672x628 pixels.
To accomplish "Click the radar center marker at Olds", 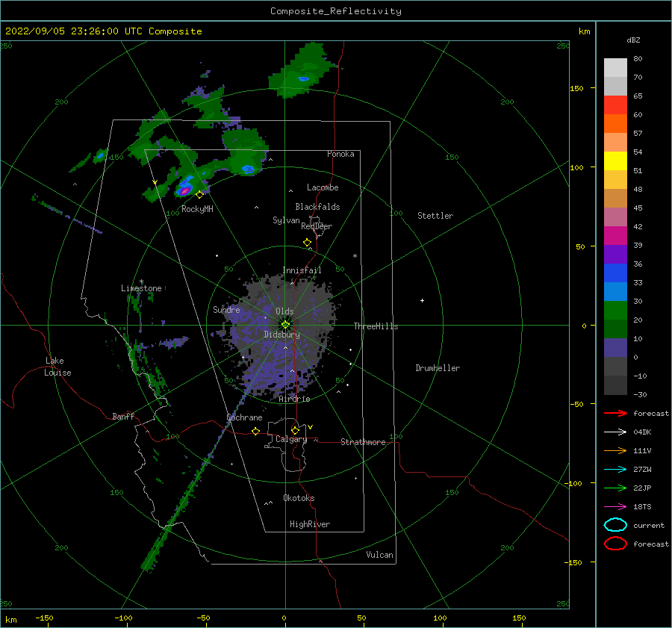I will (285, 325).
